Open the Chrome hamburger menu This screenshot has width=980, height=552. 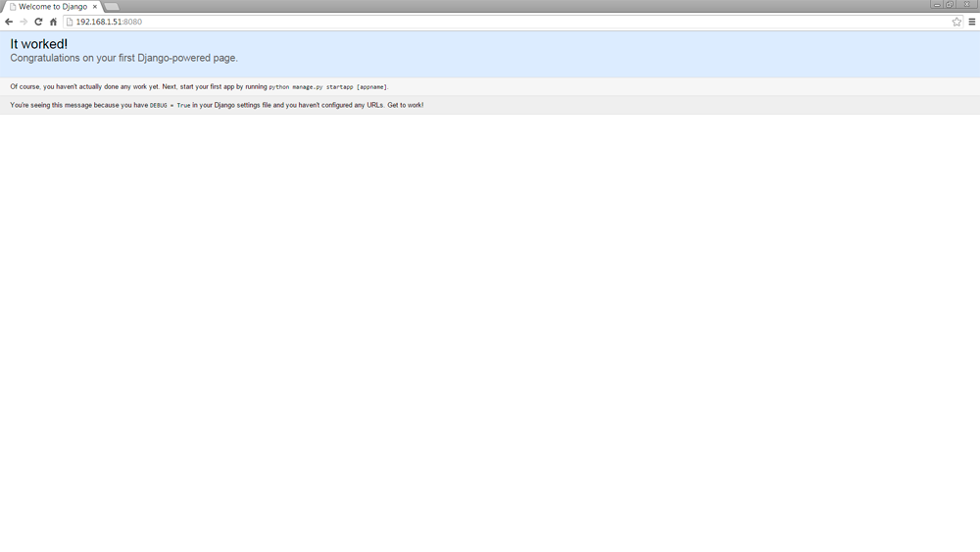point(972,22)
